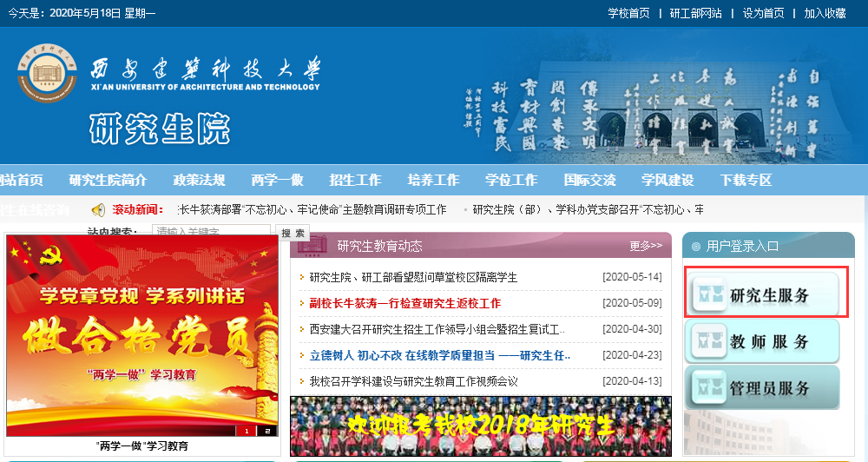868x462 pixels.
Task: Click the 研究生教育动态 header icon
Action: tap(312, 246)
